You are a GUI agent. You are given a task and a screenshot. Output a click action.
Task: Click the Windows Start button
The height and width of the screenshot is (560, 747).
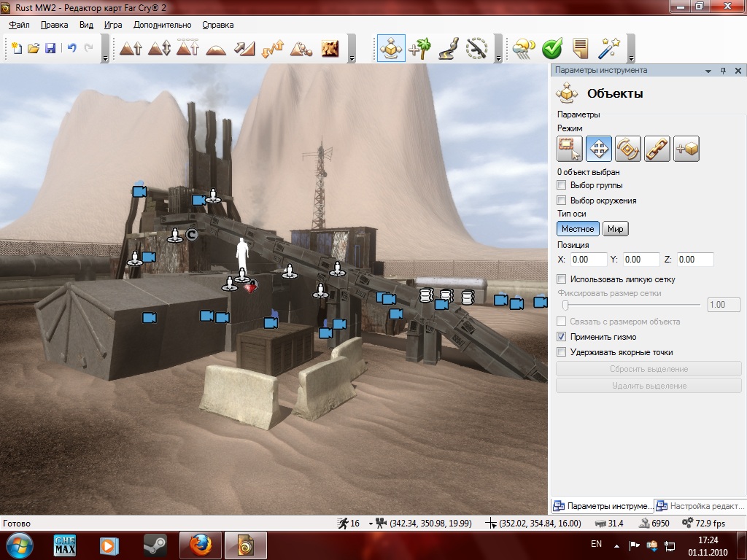click(x=19, y=545)
